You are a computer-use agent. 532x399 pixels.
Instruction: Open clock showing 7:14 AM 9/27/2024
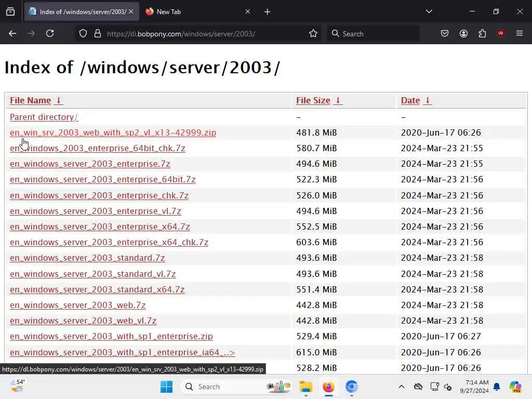pos(474,387)
